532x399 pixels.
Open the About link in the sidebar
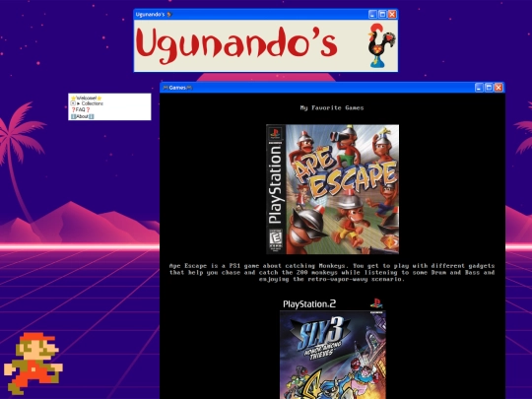(x=82, y=116)
